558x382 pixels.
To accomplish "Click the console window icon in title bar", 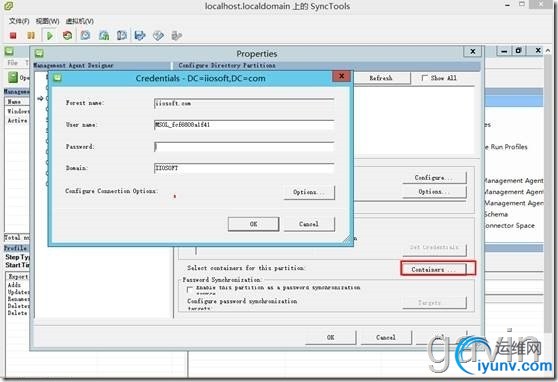I will click(x=8, y=6).
